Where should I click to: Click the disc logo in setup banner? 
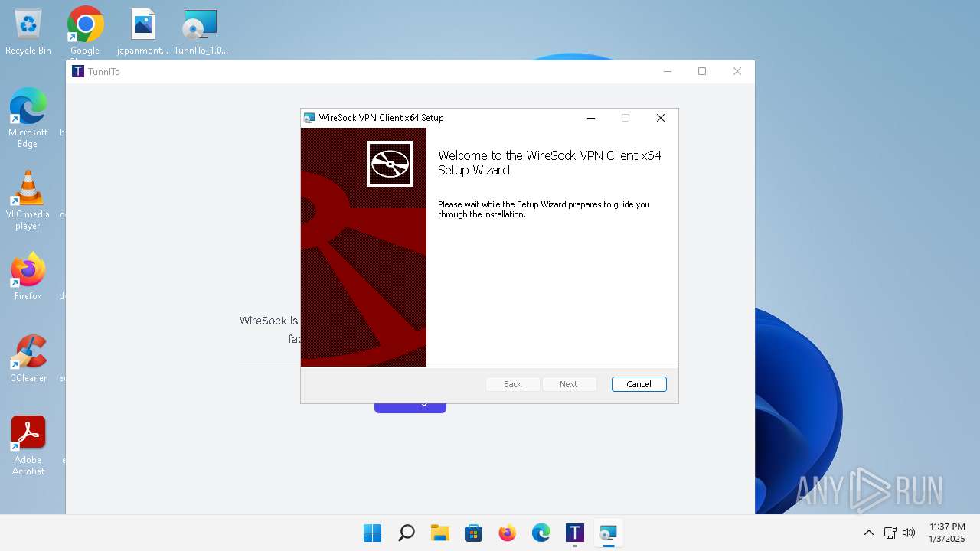pyautogui.click(x=390, y=164)
